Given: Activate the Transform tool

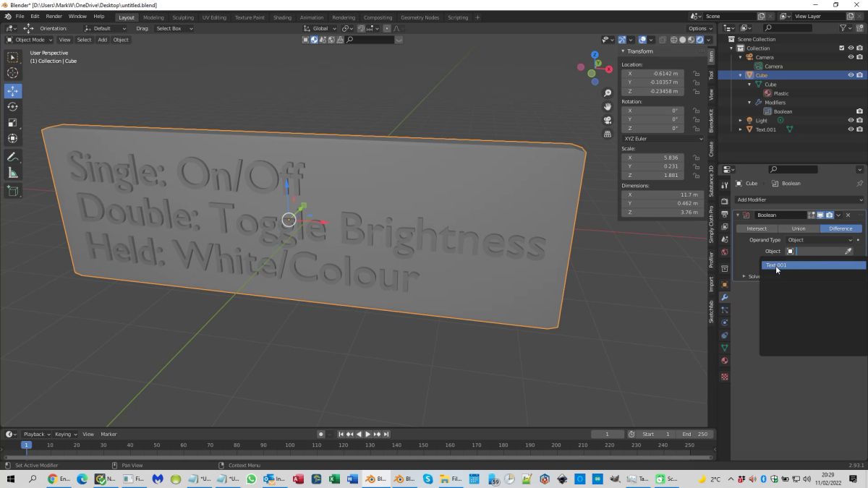Looking at the screenshot, I should 13,139.
